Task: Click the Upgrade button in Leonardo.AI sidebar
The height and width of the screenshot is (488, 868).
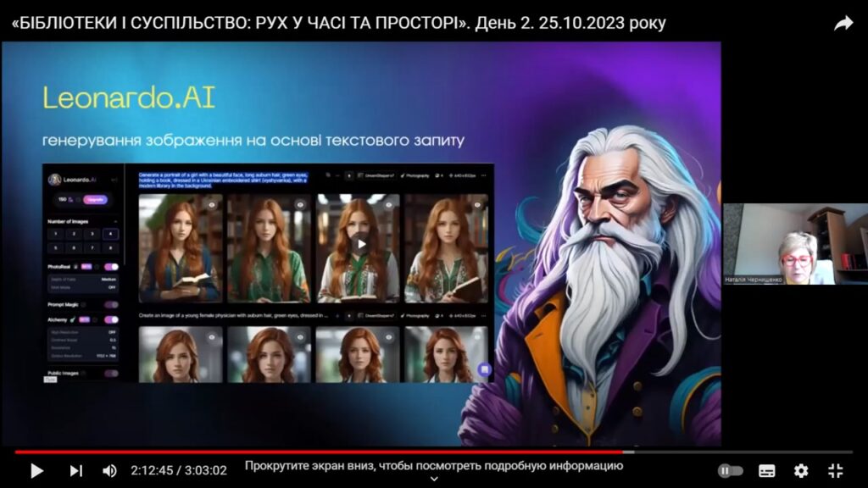Action: tap(95, 199)
